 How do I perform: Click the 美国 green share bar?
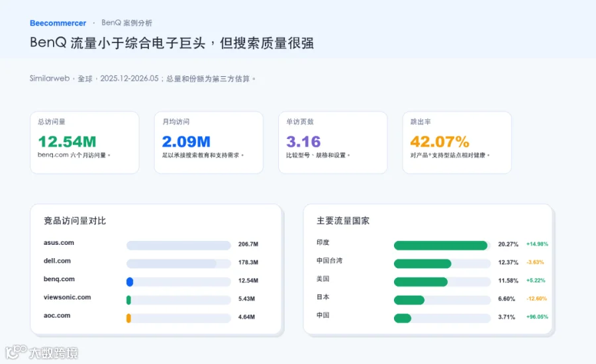tap(421, 282)
